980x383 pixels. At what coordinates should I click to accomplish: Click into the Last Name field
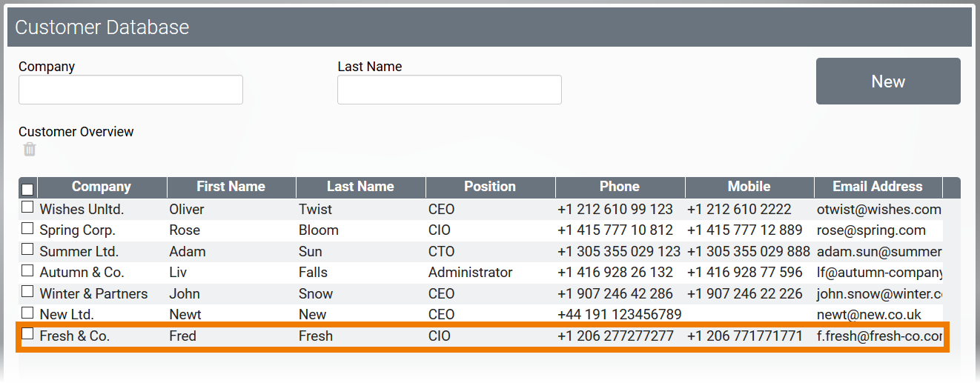coord(449,90)
